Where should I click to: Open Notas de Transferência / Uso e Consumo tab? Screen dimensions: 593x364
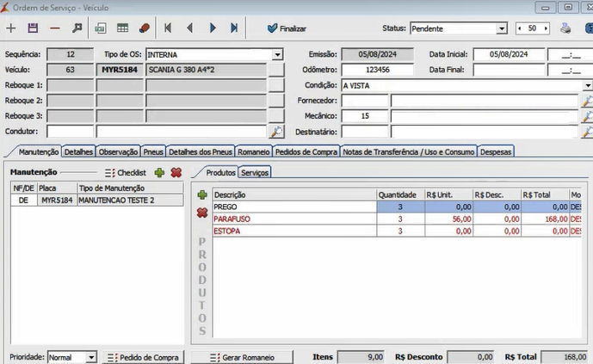point(409,152)
